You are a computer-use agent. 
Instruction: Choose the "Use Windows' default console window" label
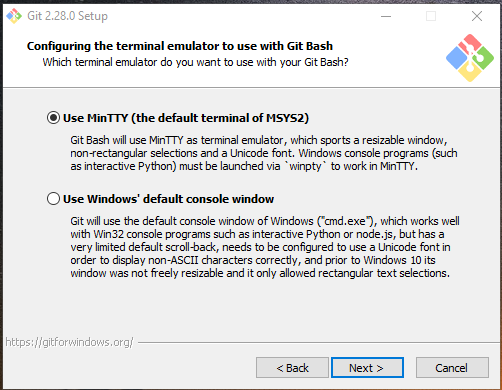click(x=169, y=199)
